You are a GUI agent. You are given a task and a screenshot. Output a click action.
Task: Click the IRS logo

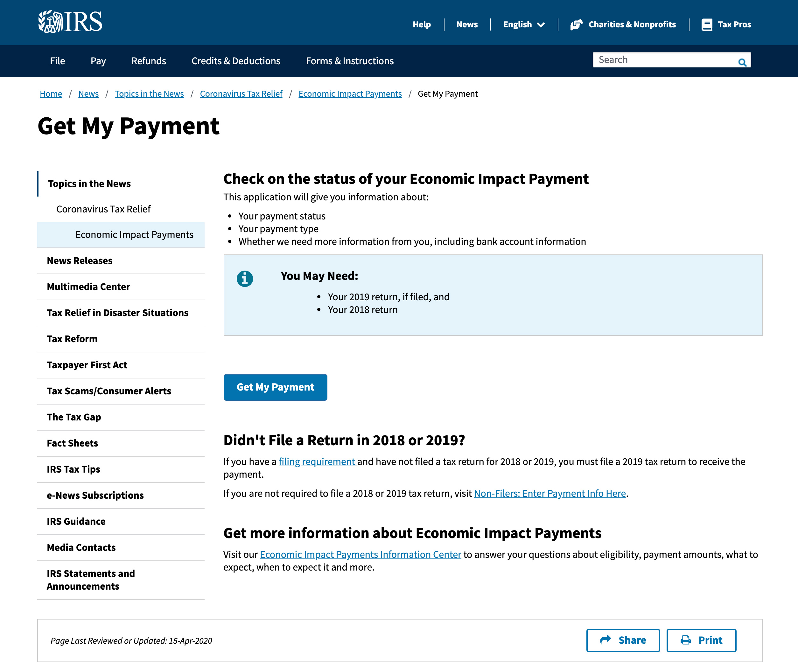point(70,22)
